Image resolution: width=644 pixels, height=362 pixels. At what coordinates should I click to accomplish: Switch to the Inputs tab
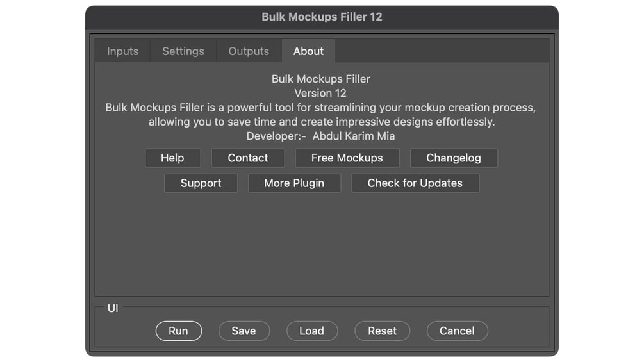(x=122, y=51)
